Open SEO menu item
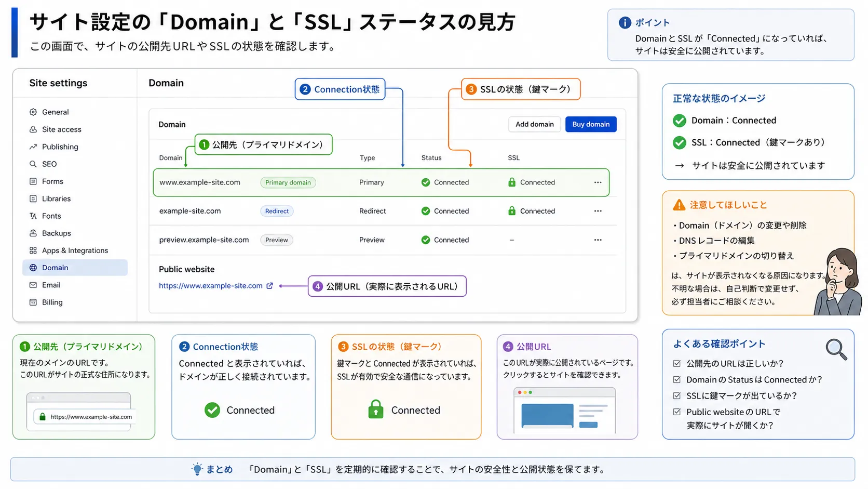868x489 pixels. click(x=75, y=164)
